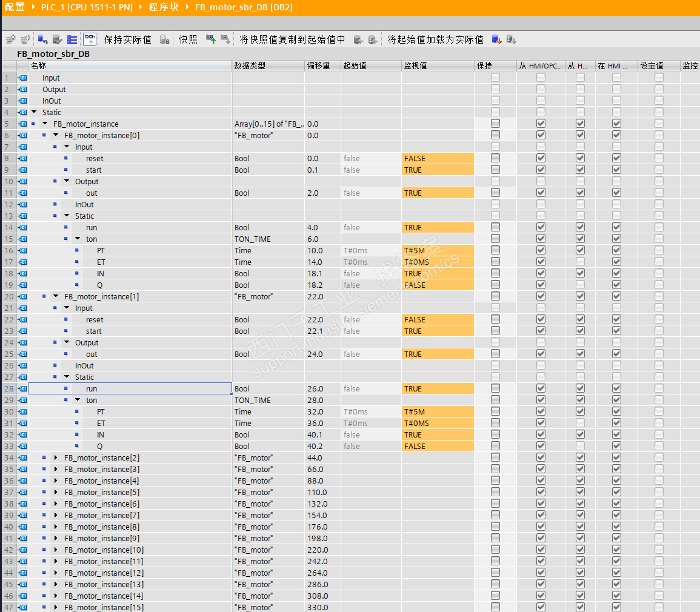Click the icon right of 保持实际值
700x612 pixels.
pyautogui.click(x=164, y=39)
